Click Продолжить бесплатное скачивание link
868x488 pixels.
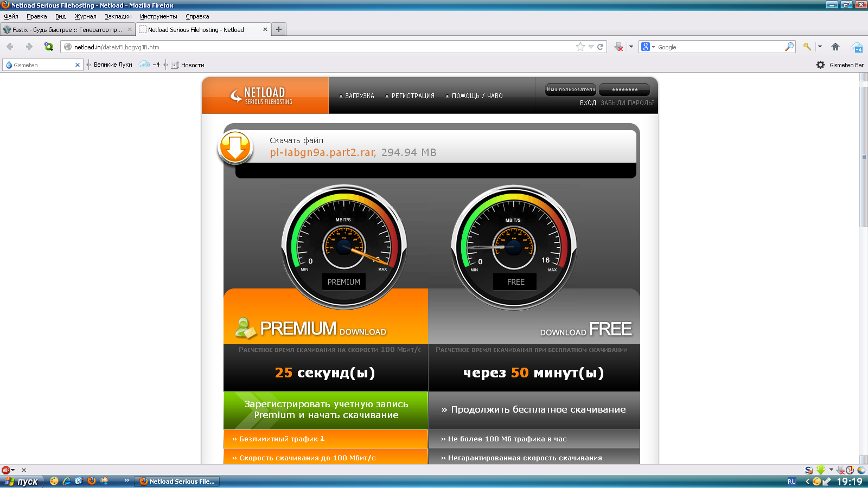click(534, 410)
